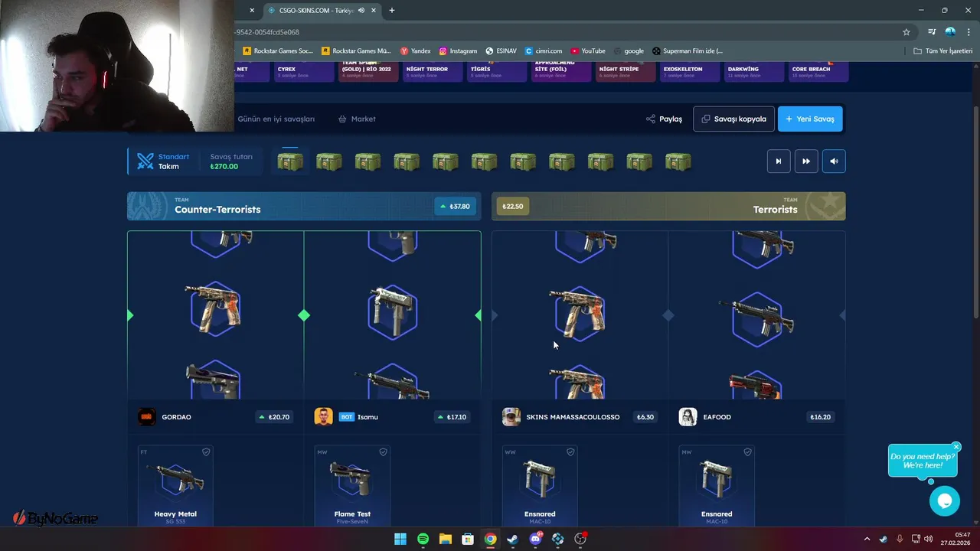The height and width of the screenshot is (551, 980).
Task: Open Isamu bot avatar
Action: click(x=323, y=417)
